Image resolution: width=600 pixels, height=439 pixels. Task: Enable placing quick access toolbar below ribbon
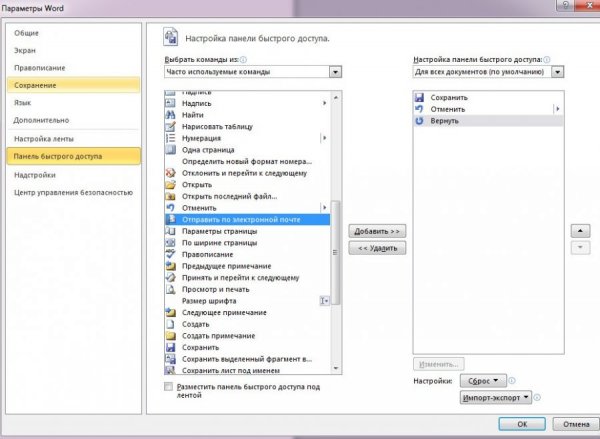(x=167, y=386)
